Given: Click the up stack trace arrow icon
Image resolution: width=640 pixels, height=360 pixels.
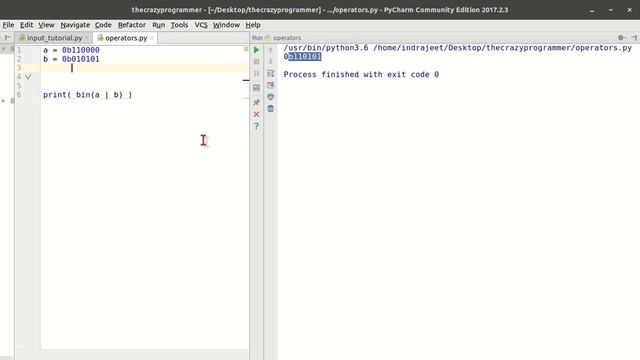Looking at the screenshot, I should click(x=270, y=50).
